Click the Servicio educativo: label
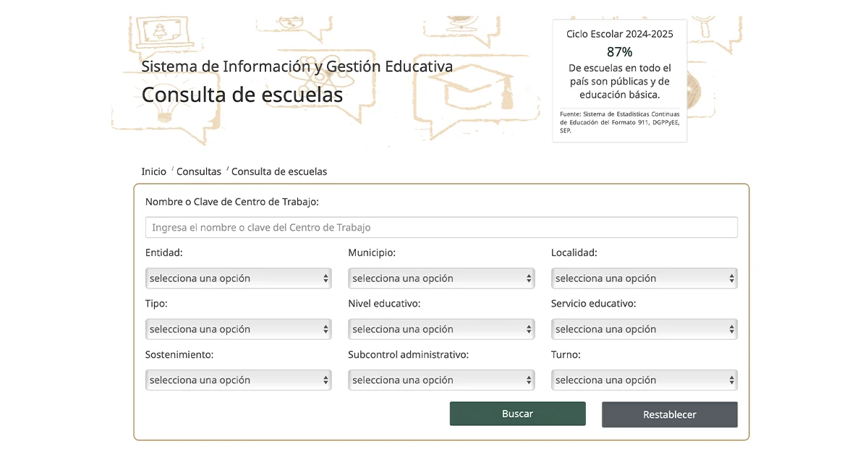868x454 pixels. (594, 304)
